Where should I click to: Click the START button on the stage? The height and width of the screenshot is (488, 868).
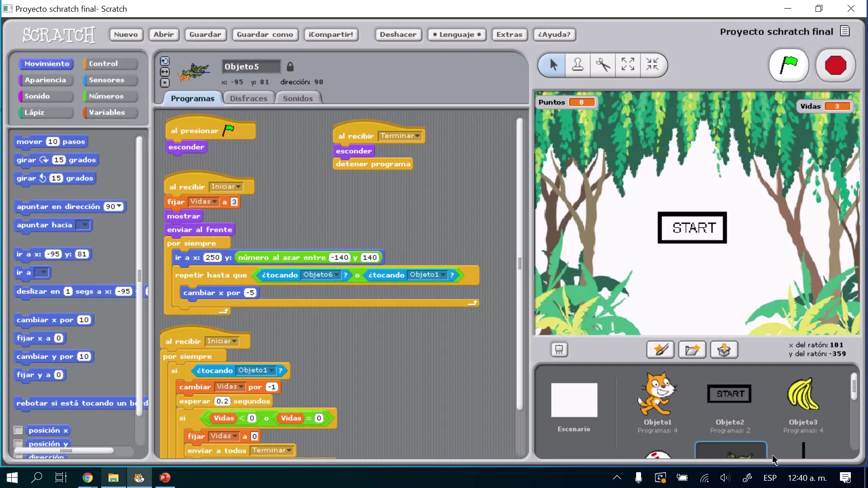coord(692,228)
